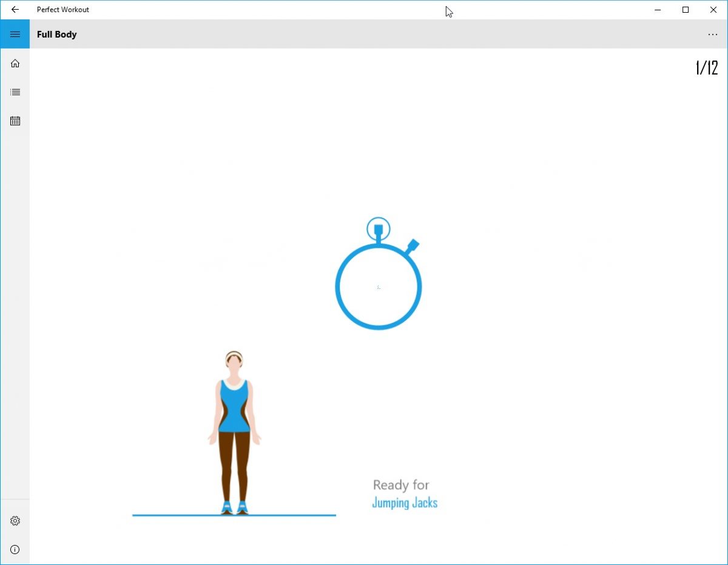
Task: Minimize the Perfect Workout window
Action: click(658, 10)
